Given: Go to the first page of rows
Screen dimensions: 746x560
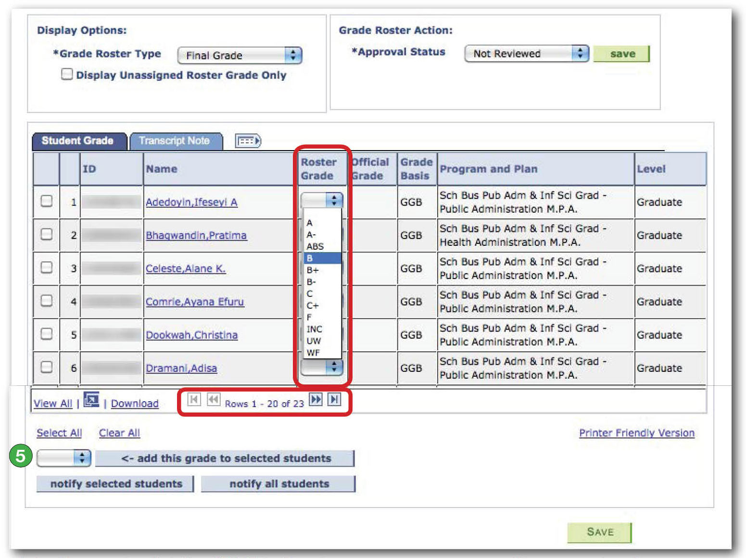Looking at the screenshot, I should click(194, 400).
